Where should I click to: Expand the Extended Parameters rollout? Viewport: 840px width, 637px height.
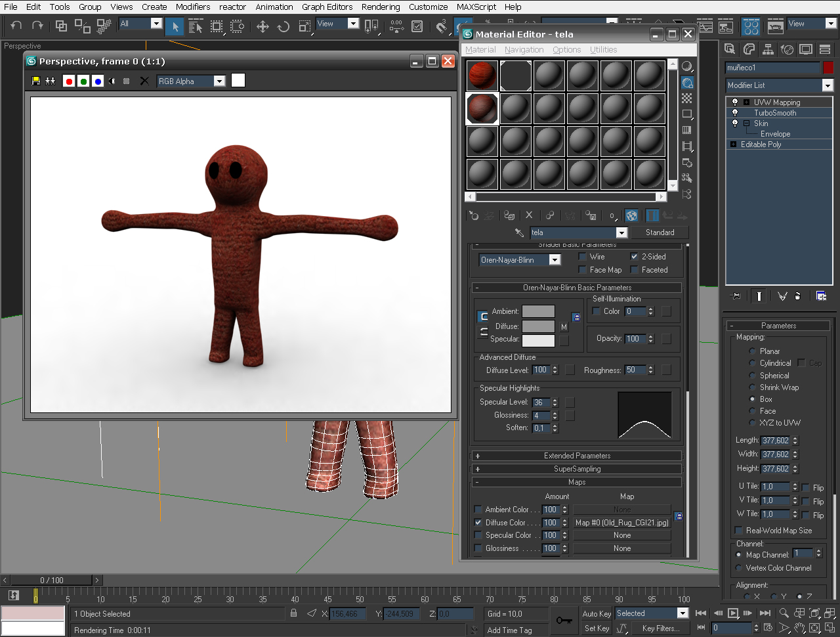[x=577, y=456]
